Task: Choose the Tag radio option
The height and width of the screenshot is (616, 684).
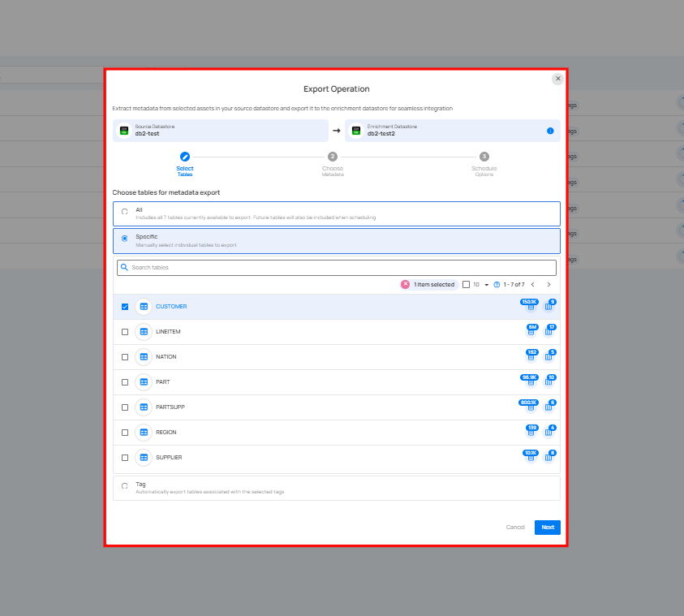Action: click(x=125, y=486)
